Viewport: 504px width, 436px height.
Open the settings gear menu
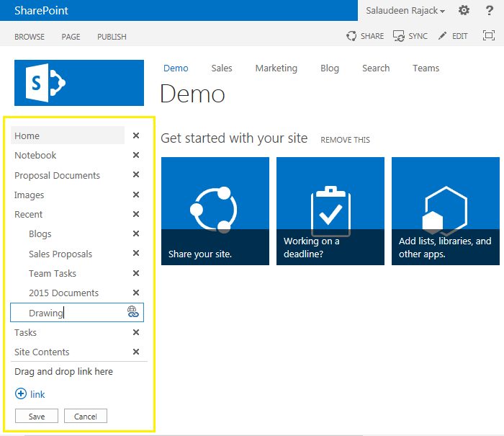[464, 10]
